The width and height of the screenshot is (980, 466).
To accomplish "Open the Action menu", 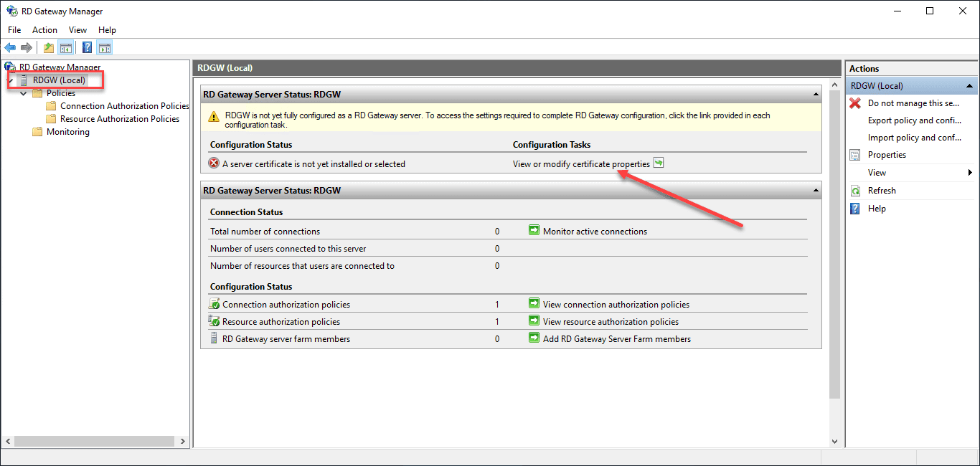I will click(44, 30).
